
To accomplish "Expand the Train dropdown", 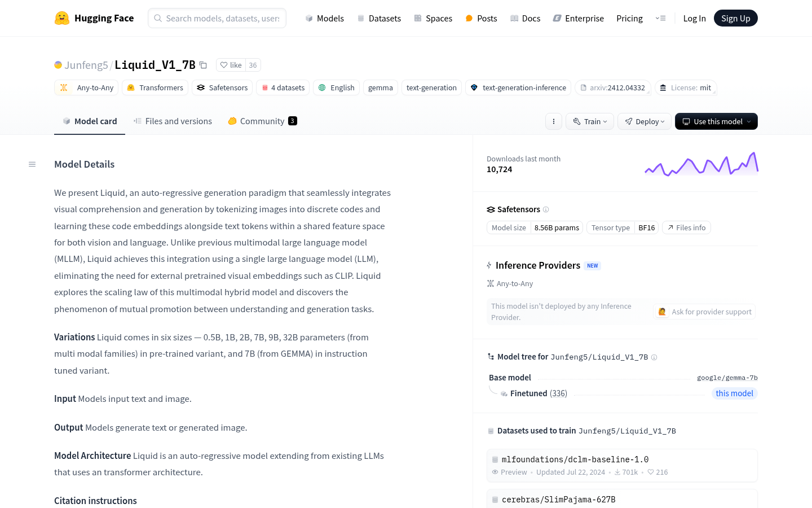I will tap(590, 121).
